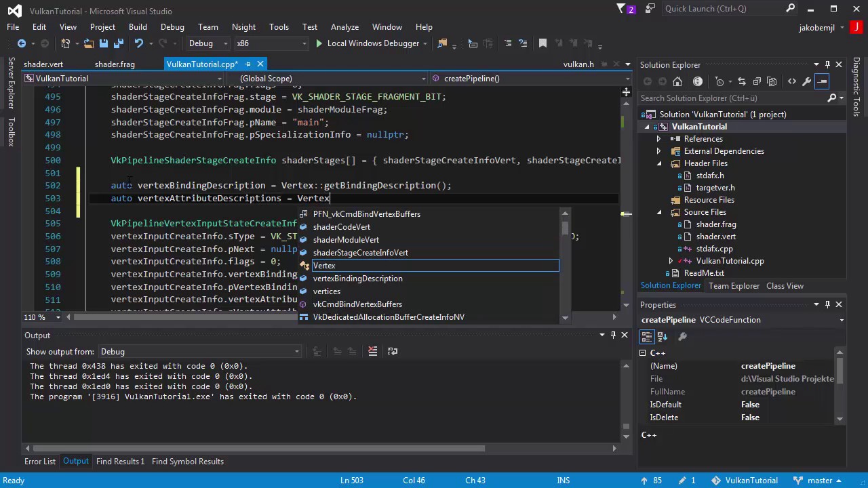This screenshot has height=488, width=868.
Task: Toggle pin on VulkanTutorial.cpp tab
Action: [248, 64]
